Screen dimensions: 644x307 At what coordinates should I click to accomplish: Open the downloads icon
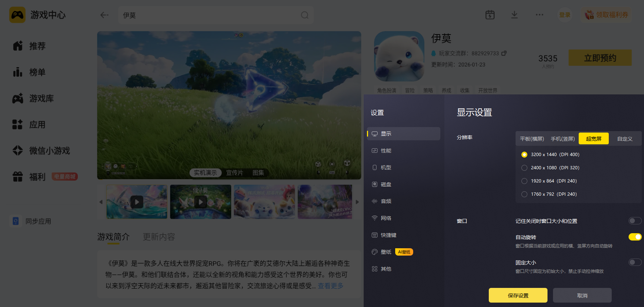coord(514,15)
